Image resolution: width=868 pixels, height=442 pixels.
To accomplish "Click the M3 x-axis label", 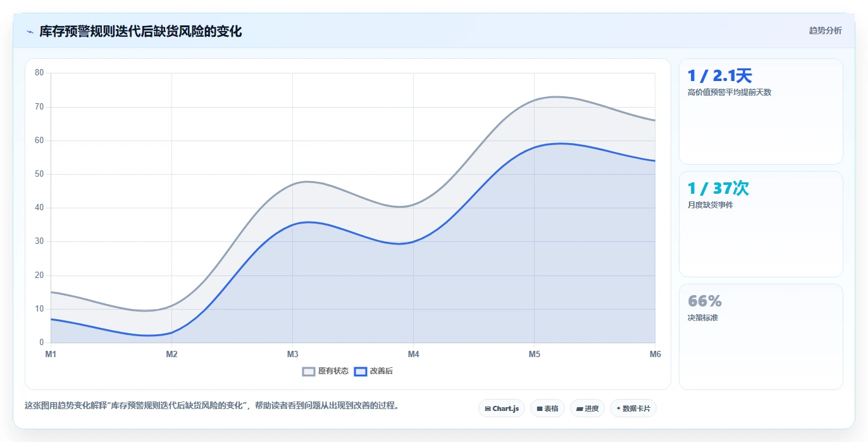I will (x=292, y=354).
